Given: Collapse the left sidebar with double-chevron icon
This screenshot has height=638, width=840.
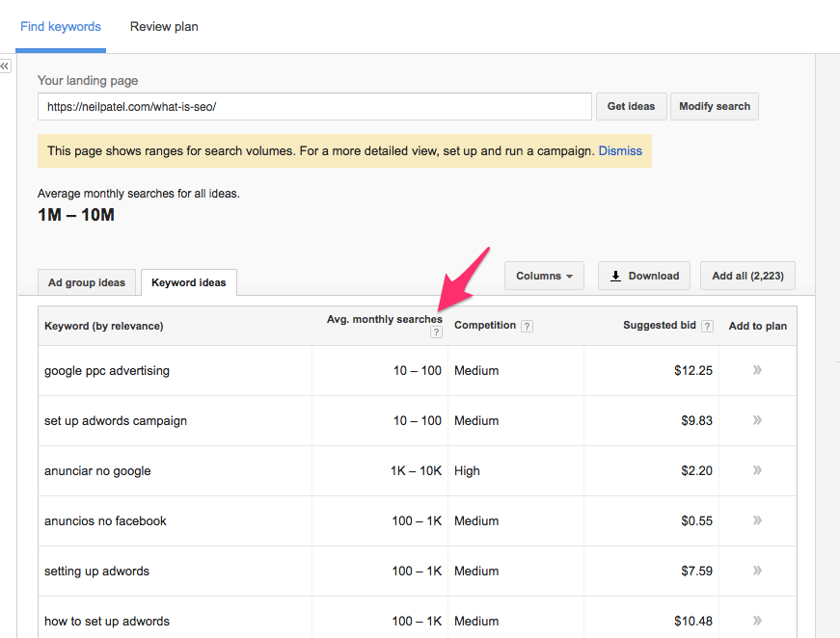Looking at the screenshot, I should coord(5,66).
